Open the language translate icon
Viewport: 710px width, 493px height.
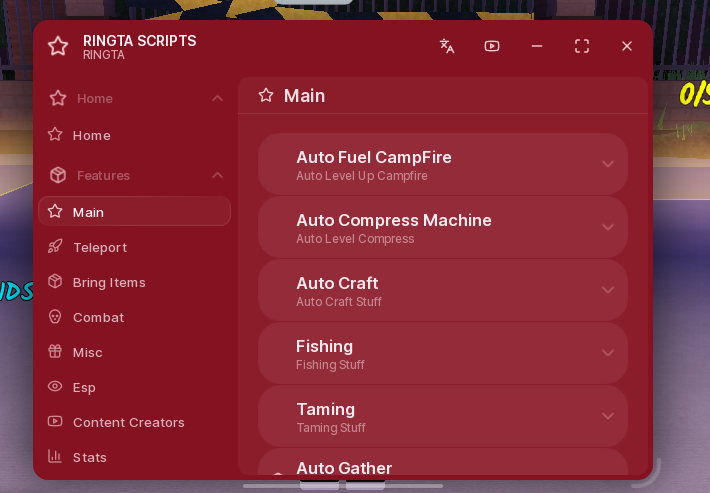coord(447,46)
